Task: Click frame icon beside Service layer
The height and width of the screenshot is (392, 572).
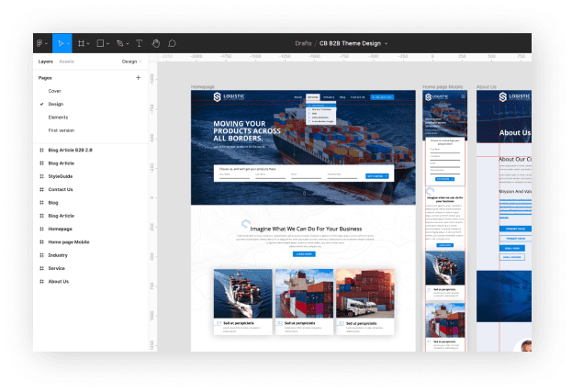Action: click(x=41, y=268)
